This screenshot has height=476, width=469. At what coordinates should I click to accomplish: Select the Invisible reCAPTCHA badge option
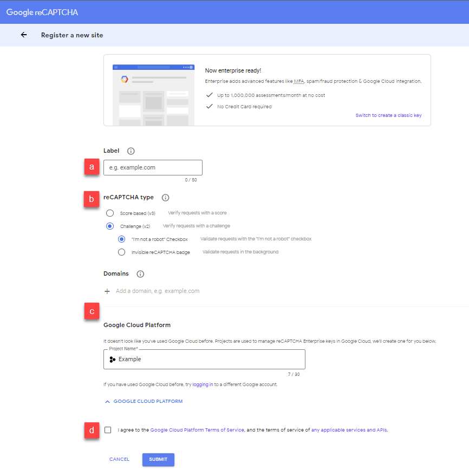(122, 252)
